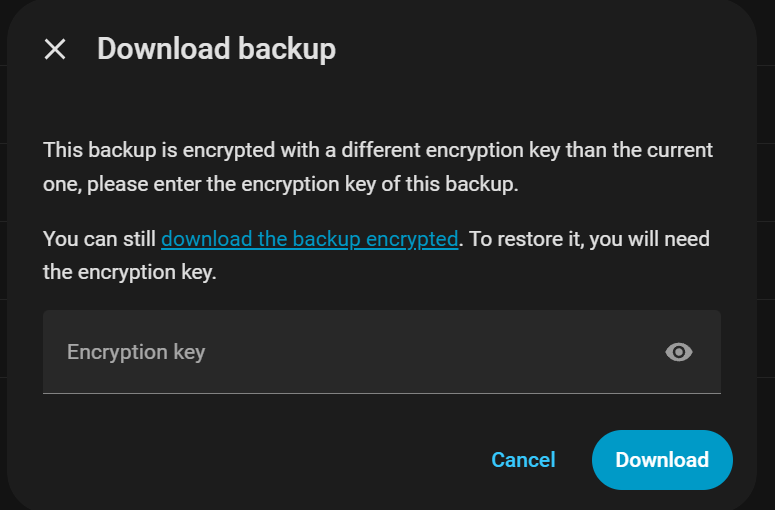Reveal the password with the eye toggle
Screen dimensions: 775x510
(679, 352)
